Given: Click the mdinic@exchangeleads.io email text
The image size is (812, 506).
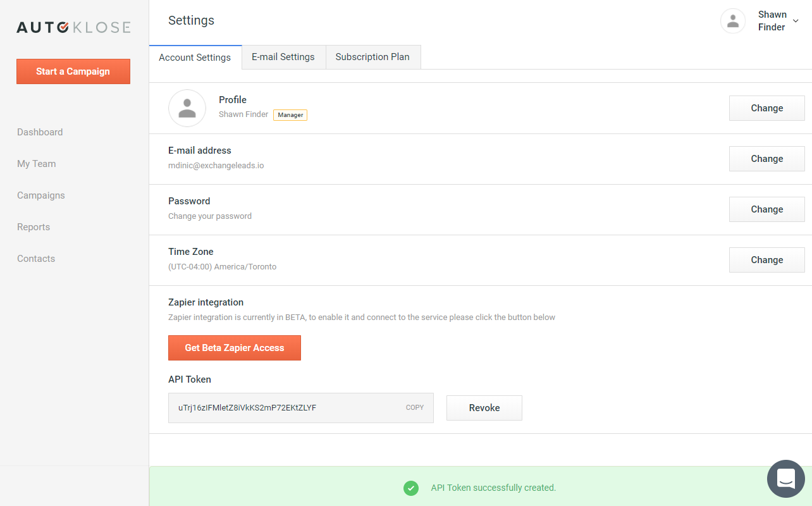Looking at the screenshot, I should 216,166.
